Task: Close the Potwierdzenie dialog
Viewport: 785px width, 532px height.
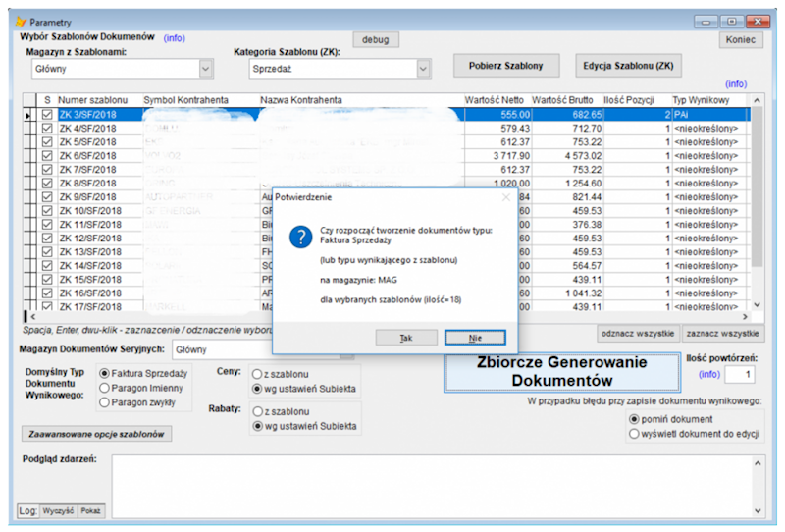Action: 506,197
